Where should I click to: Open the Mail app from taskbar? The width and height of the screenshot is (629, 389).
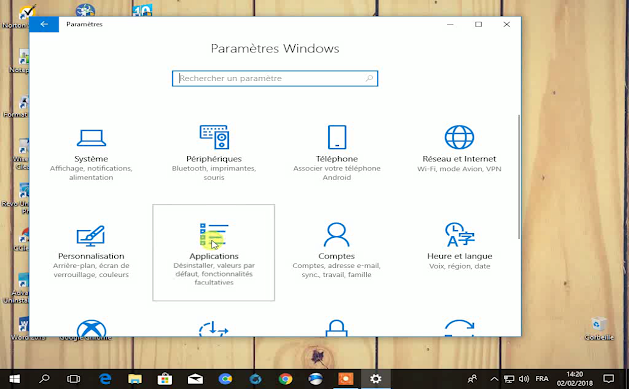tap(195, 379)
